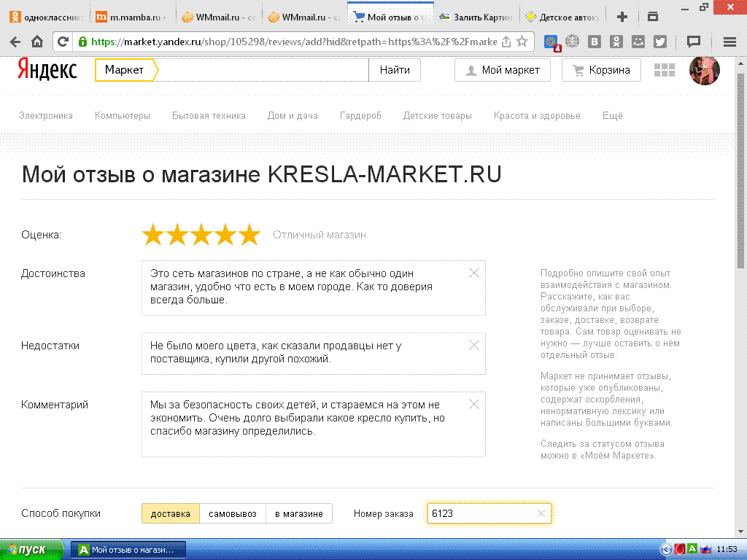Open the browser main menu icon
The image size is (747, 560).
pos(729,42)
